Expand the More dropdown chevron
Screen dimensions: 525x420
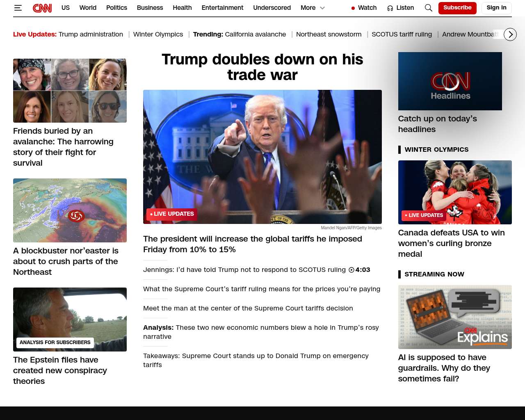(x=322, y=8)
